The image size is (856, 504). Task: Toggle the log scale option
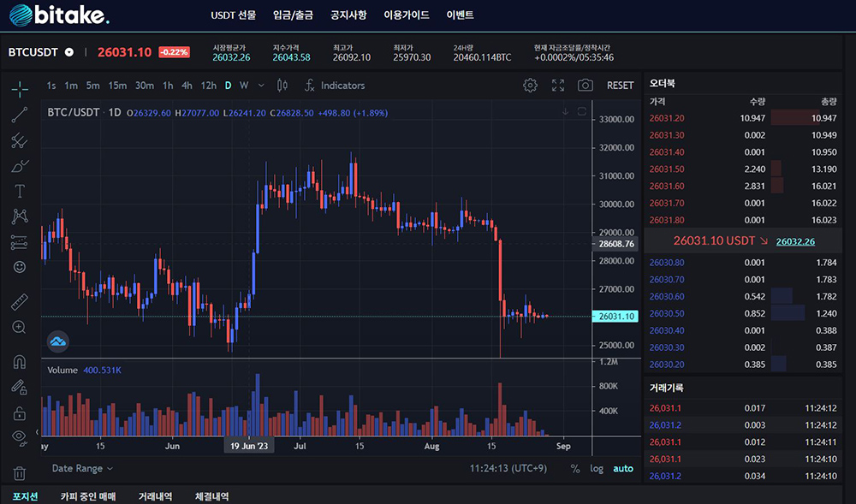tap(597, 469)
